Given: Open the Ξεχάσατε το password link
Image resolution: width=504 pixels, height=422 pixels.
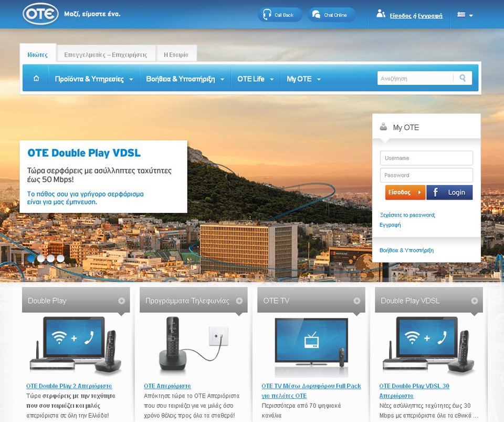Looking at the screenshot, I should click(x=407, y=215).
